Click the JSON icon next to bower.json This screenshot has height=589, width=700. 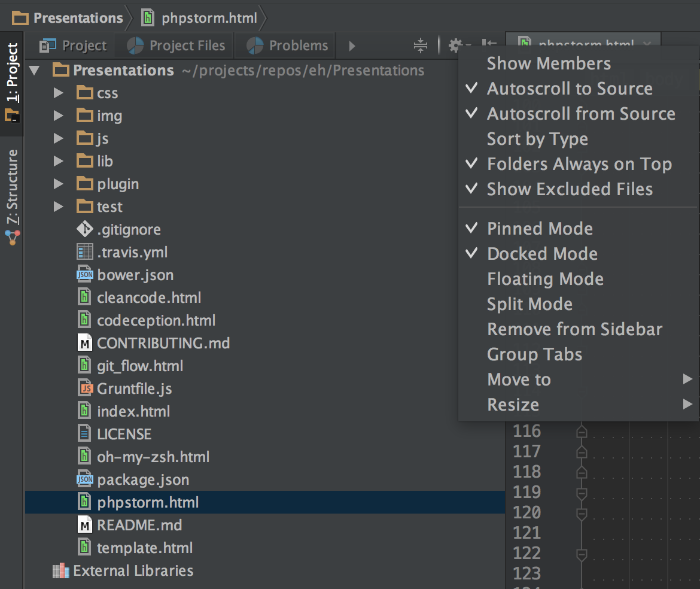[85, 275]
